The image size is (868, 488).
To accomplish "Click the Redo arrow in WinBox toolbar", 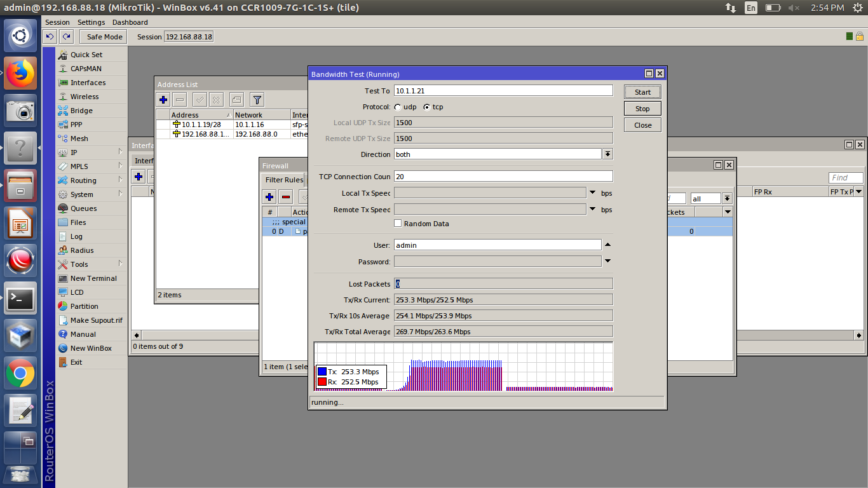I will click(x=65, y=37).
